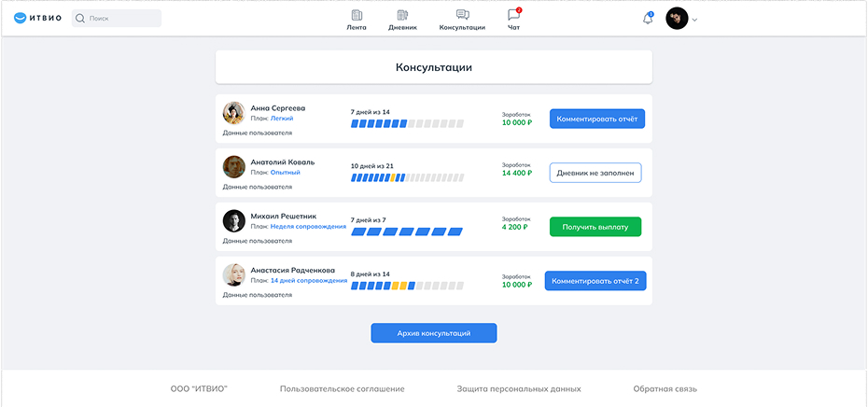Open the Чат icon with badge
Image resolution: width=868 pixels, height=407 pixels.
pyautogui.click(x=513, y=14)
